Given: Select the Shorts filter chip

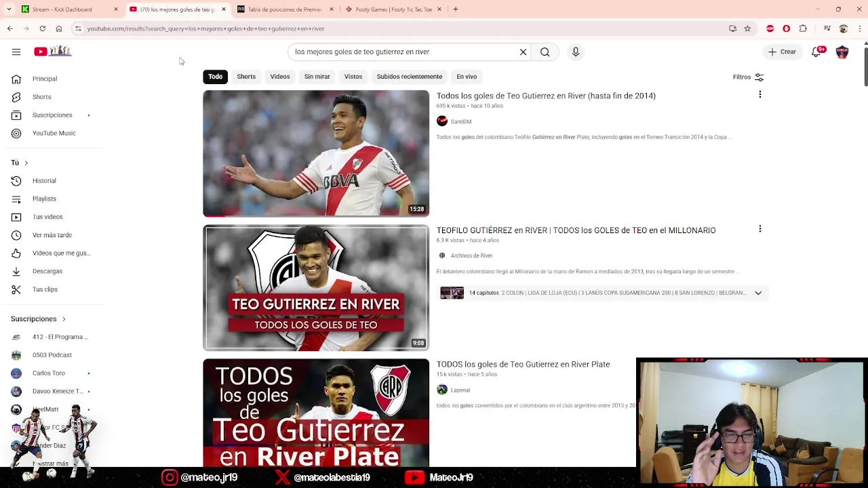Looking at the screenshot, I should (246, 77).
